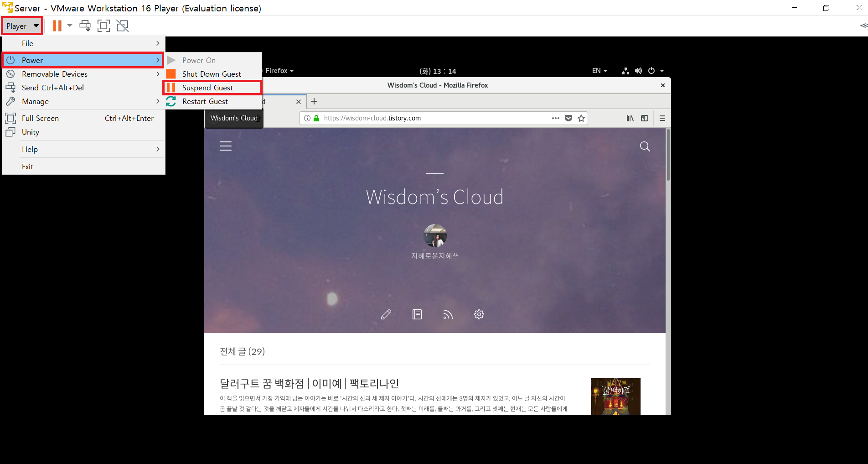
Task: Click the network status icon in guest top bar
Action: (x=625, y=71)
